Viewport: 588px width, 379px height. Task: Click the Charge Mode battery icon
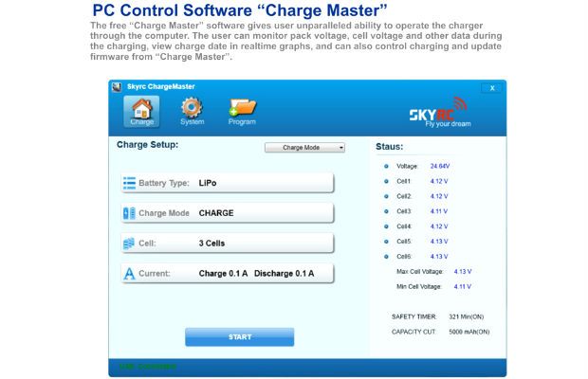pos(129,213)
